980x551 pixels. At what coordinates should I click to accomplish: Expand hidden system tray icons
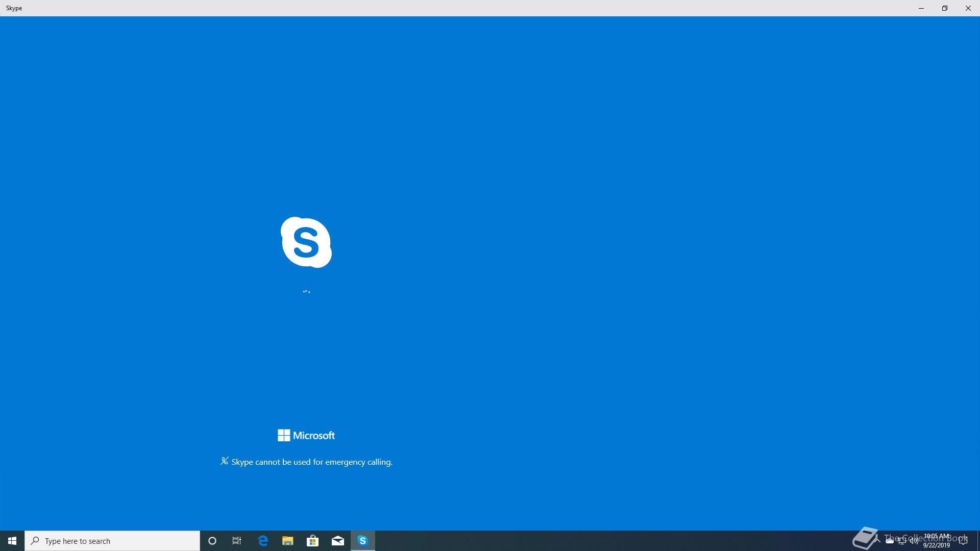click(877, 541)
